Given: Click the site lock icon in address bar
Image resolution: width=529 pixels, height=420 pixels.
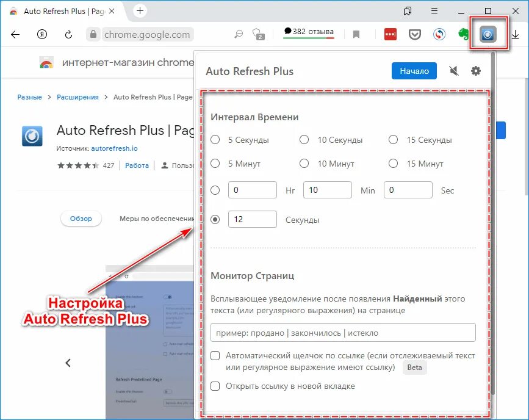Looking at the screenshot, I should 93,34.
